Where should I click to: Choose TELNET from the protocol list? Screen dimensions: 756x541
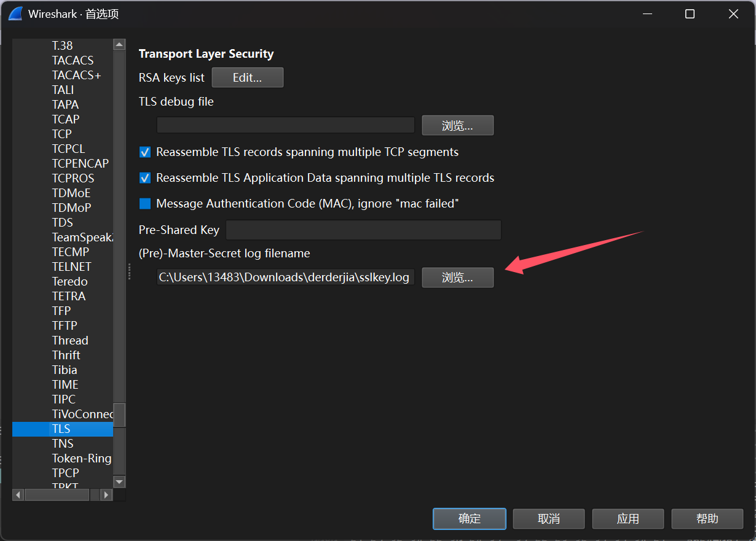(x=71, y=267)
